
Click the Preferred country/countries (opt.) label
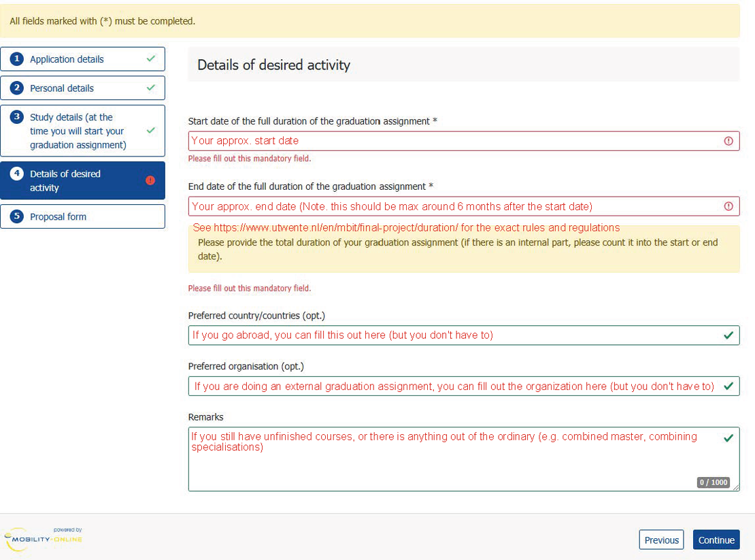coord(256,316)
